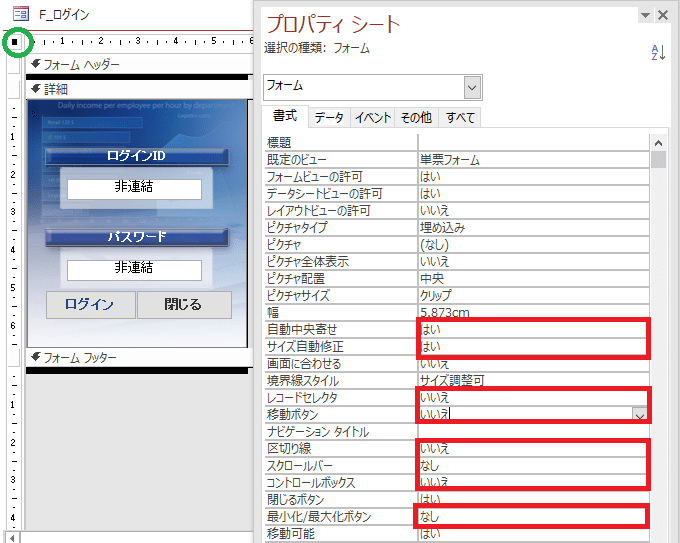Image resolution: width=680 pixels, height=543 pixels.
Task: Click the 詳細 section bar
Action: coord(139,89)
